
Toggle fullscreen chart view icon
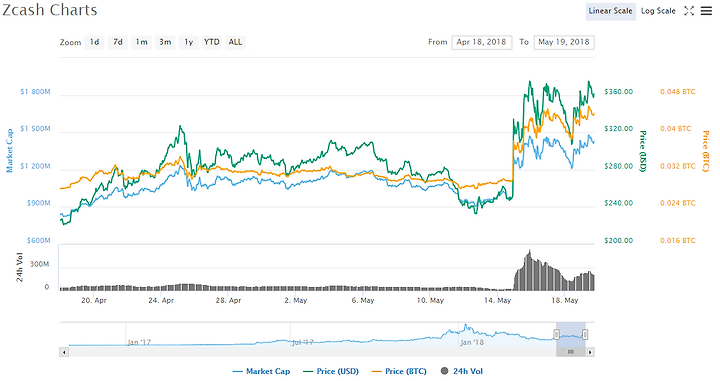689,11
